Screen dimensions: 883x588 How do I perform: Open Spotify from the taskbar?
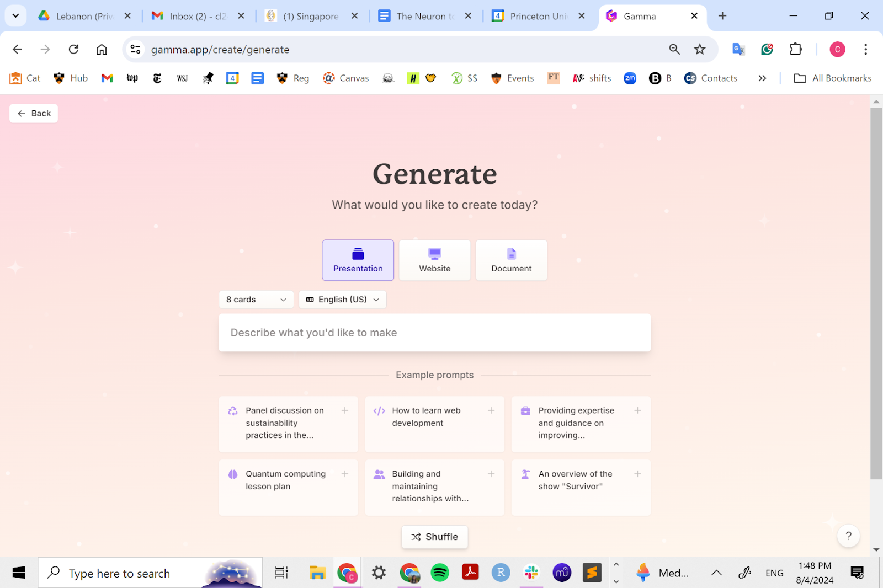coord(440,573)
